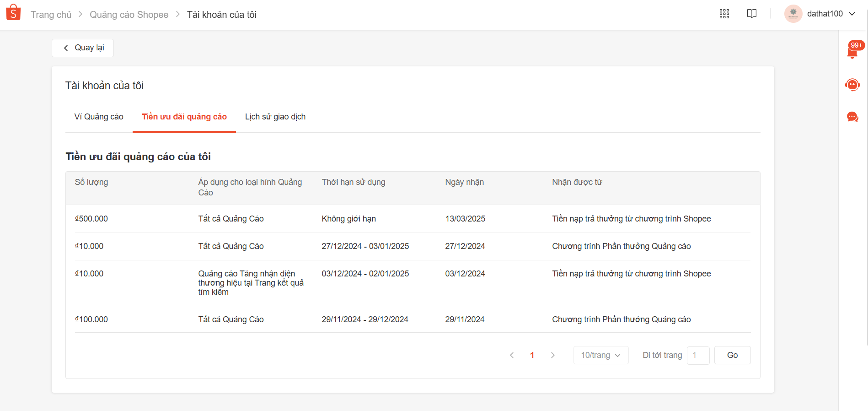Click the Ngày nhận column header
This screenshot has width=868, height=411.
tap(465, 182)
